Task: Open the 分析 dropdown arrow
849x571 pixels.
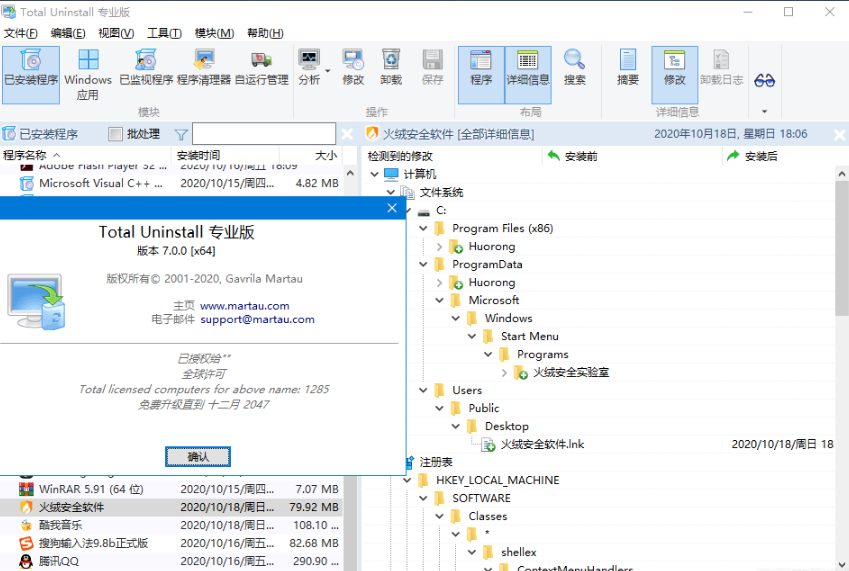Action: [x=328, y=71]
